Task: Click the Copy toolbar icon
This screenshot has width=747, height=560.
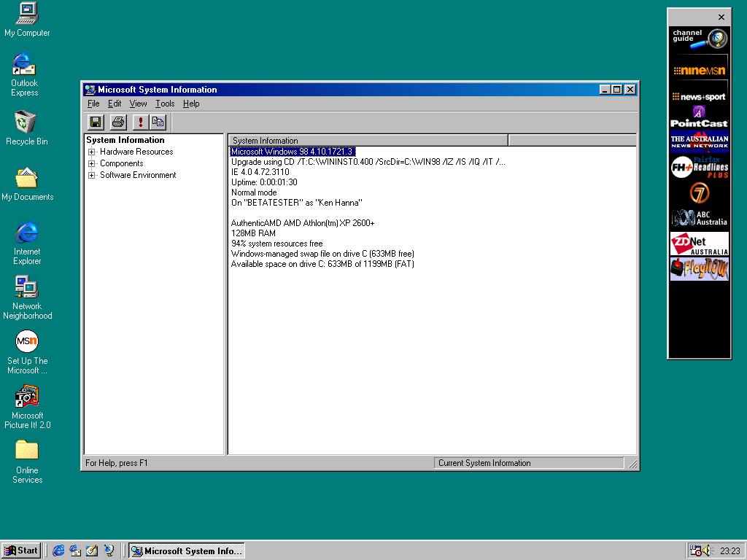Action: pyautogui.click(x=158, y=122)
